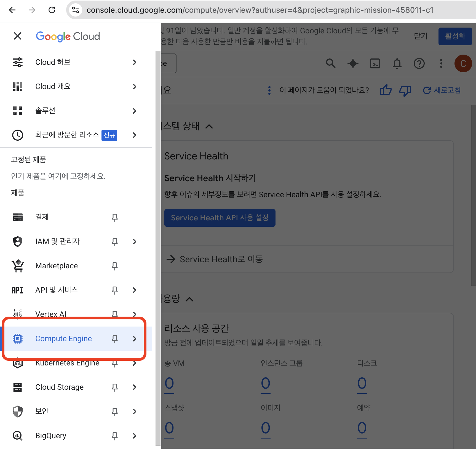Select the 결제 product
The image size is (476, 449).
pyautogui.click(x=42, y=217)
